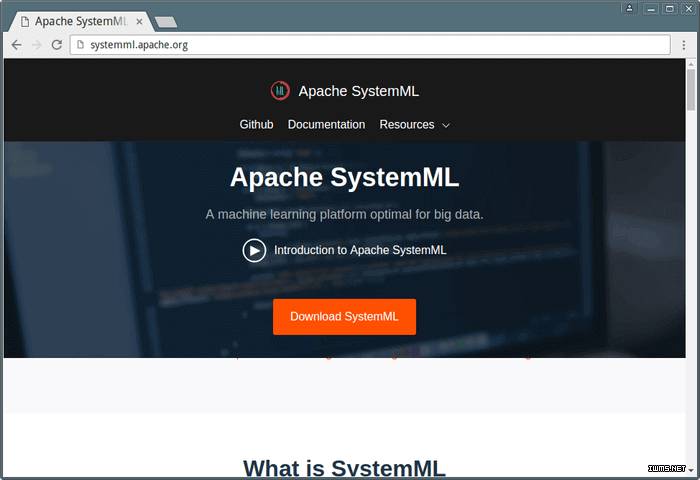Click the browser forward arrow
This screenshot has width=700, height=480.
coord(37,45)
